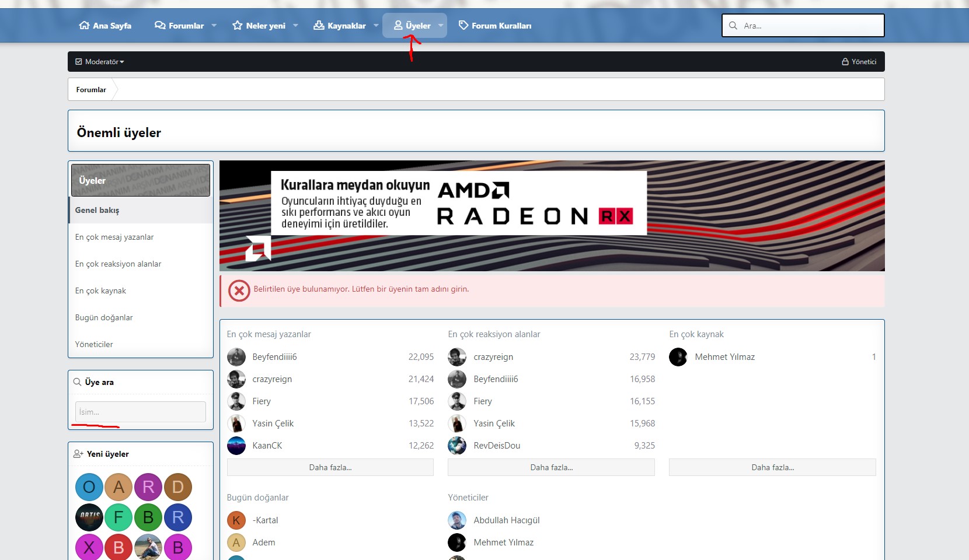Image resolution: width=969 pixels, height=560 pixels.
Task: Expand the Neler yeni dropdown arrow
Action: (295, 26)
